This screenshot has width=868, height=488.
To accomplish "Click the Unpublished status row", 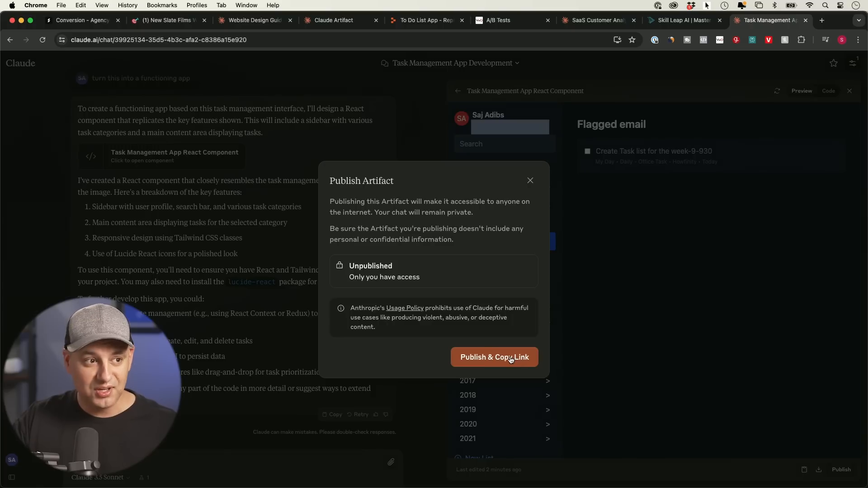I will pos(434,271).
